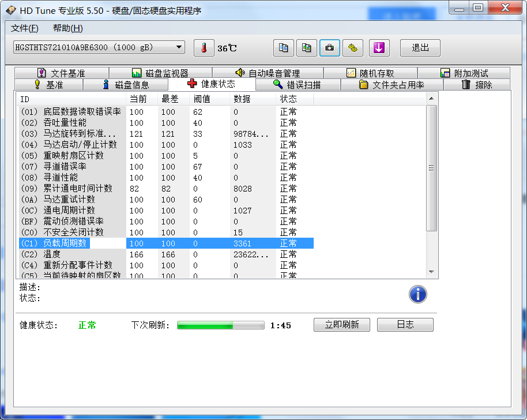Click the 1:45 refresh countdown text
This screenshot has width=527, height=420.
tap(281, 325)
